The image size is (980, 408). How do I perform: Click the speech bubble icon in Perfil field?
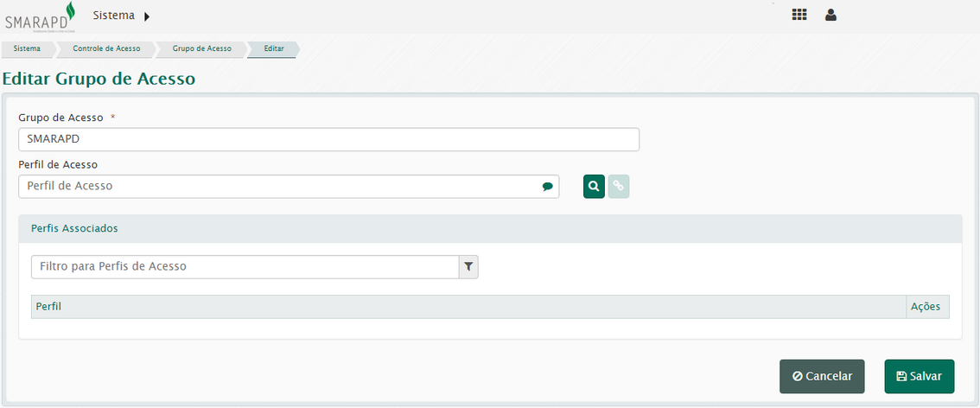tap(547, 187)
